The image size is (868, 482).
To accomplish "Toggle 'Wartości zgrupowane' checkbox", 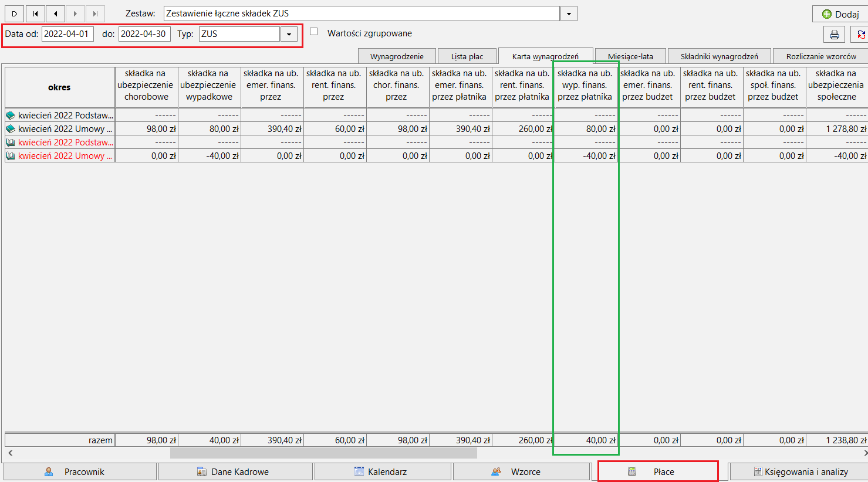I will click(x=314, y=32).
